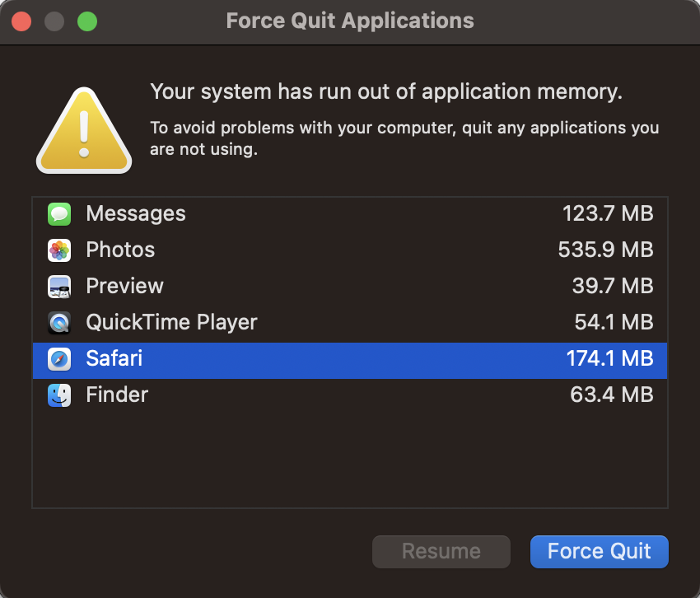Select the Safari row label
The image size is (700, 598).
(114, 358)
